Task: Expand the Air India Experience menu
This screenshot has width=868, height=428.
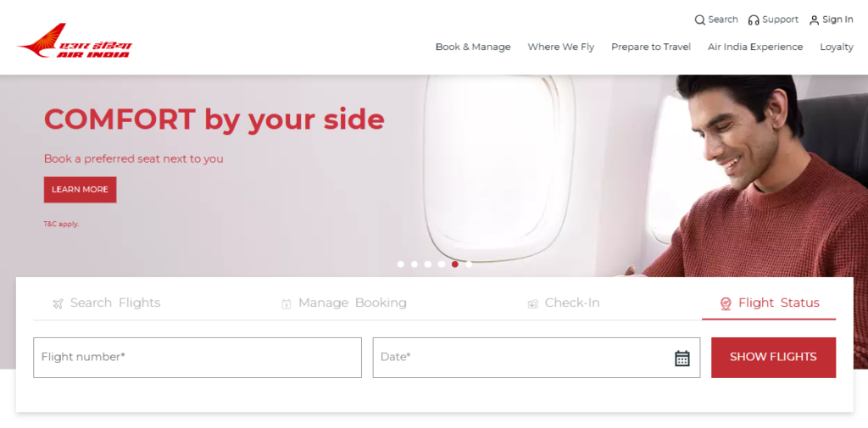Action: [x=755, y=47]
